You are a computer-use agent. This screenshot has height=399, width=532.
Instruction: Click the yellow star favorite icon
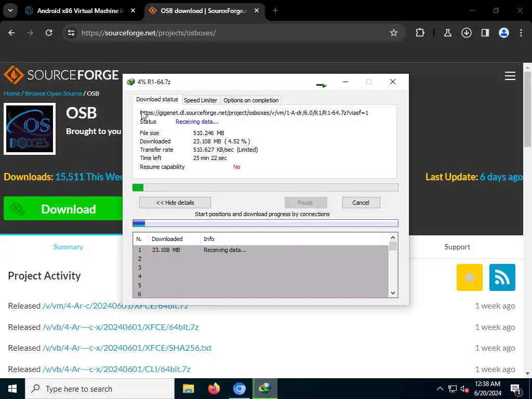click(470, 277)
